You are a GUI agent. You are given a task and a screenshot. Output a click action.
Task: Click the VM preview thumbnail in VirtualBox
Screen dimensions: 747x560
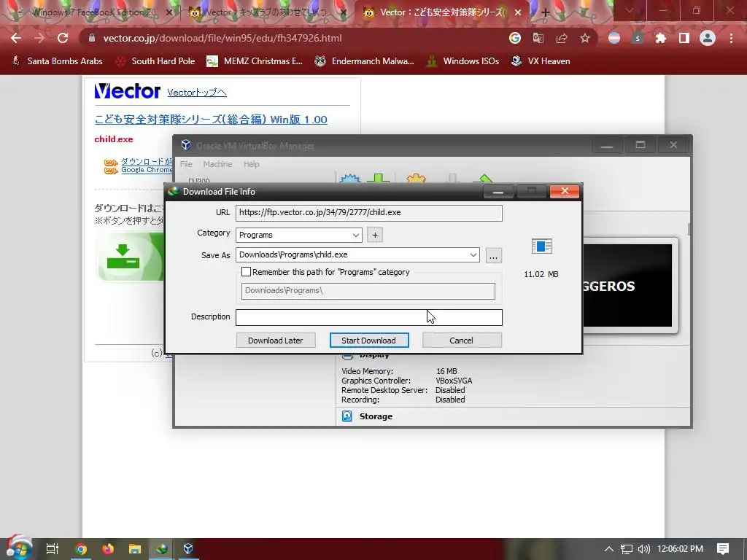click(627, 286)
